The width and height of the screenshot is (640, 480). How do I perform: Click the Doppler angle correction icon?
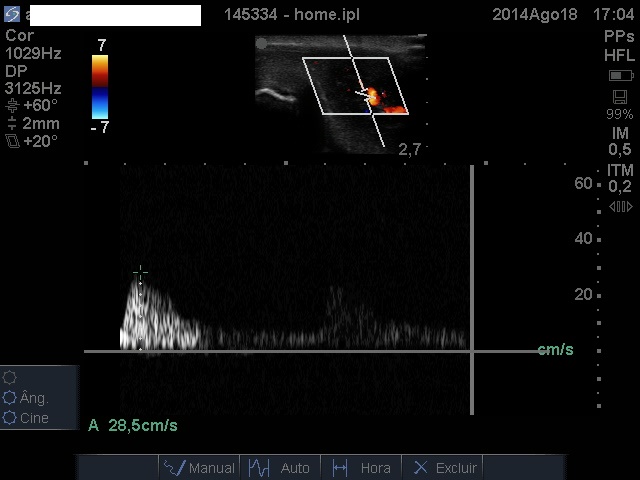[12, 105]
